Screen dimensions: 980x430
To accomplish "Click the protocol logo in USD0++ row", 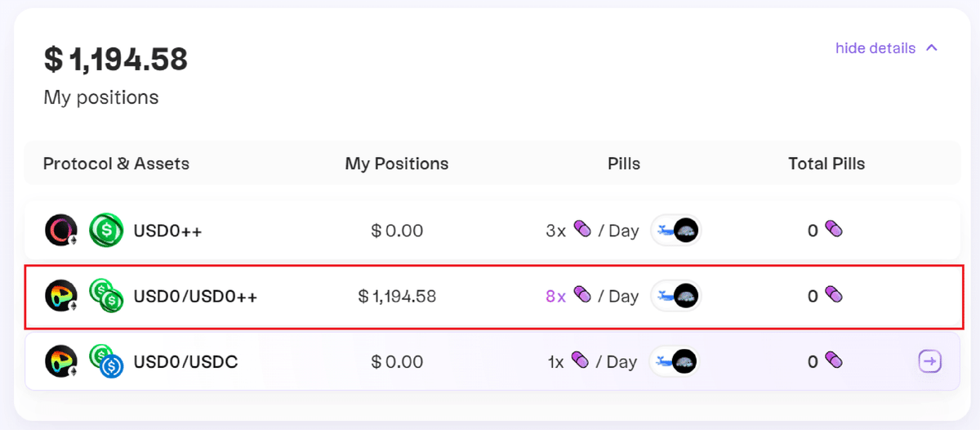I will [61, 231].
